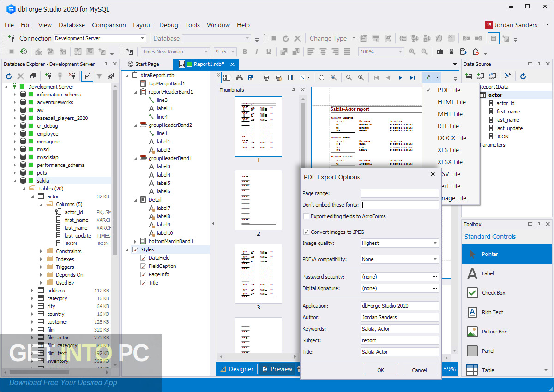This screenshot has width=554, height=392.
Task: Click the grid view icon in top toolbar
Action: pos(494,38)
